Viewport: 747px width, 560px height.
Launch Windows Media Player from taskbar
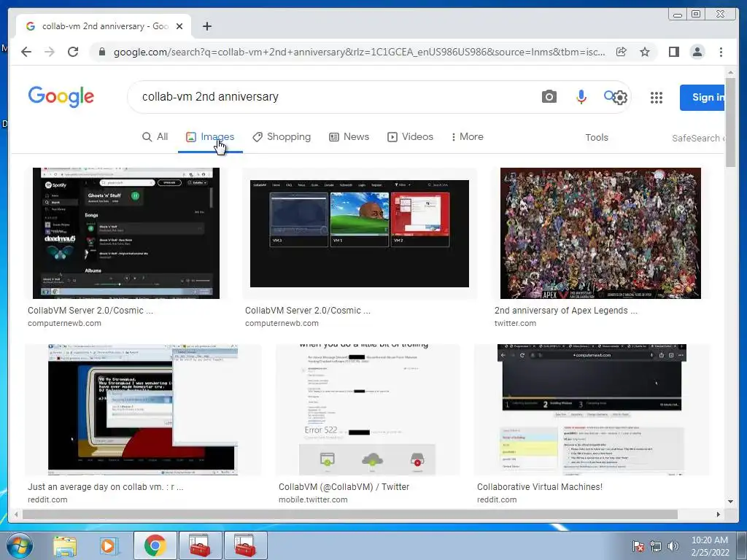pyautogui.click(x=108, y=545)
